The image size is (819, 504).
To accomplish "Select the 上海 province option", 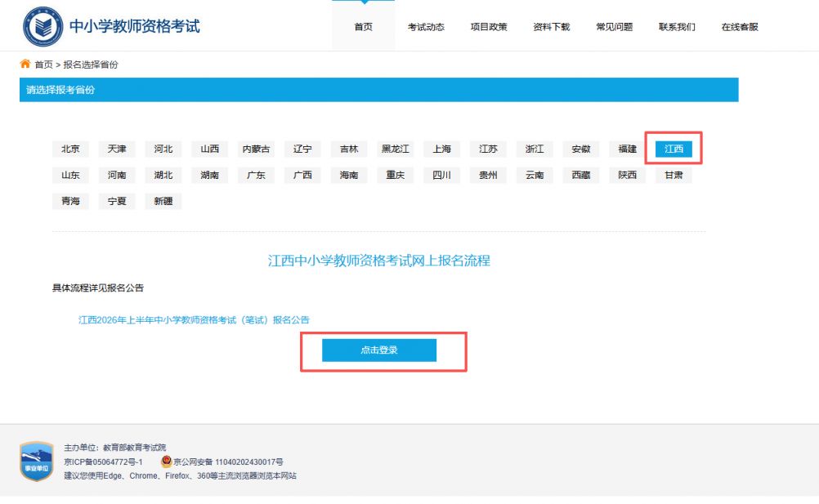I will (441, 149).
